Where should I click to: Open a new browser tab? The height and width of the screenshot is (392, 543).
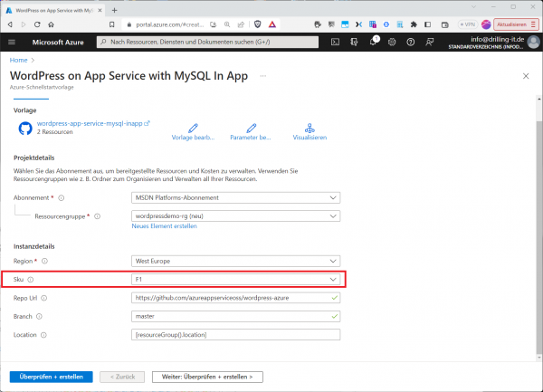(114, 10)
